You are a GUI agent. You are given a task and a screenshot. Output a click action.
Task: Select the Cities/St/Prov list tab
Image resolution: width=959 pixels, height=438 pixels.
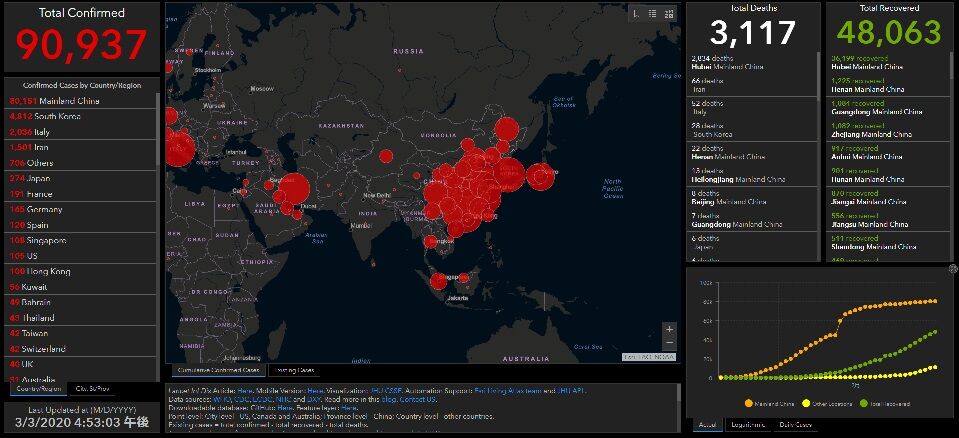(x=91, y=388)
